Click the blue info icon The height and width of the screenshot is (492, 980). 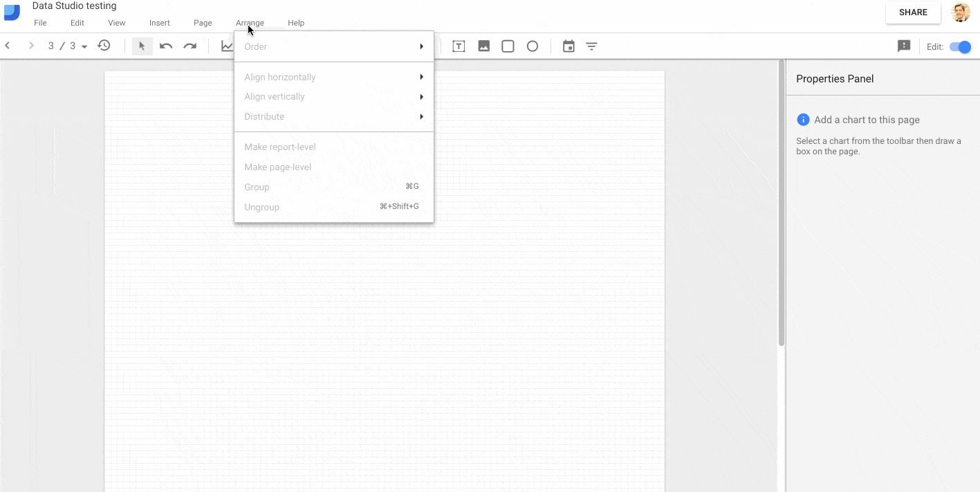(803, 120)
